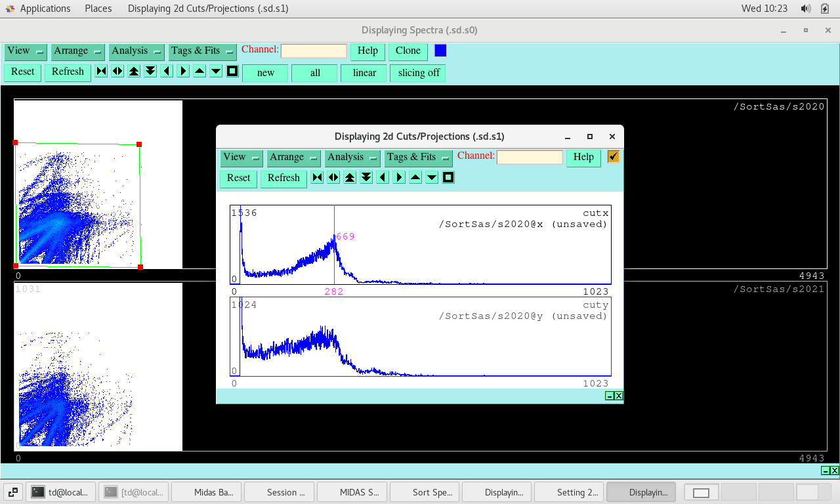The image size is (840, 504).
Task: Click Refresh in the Cuts/Projections window
Action: (283, 178)
